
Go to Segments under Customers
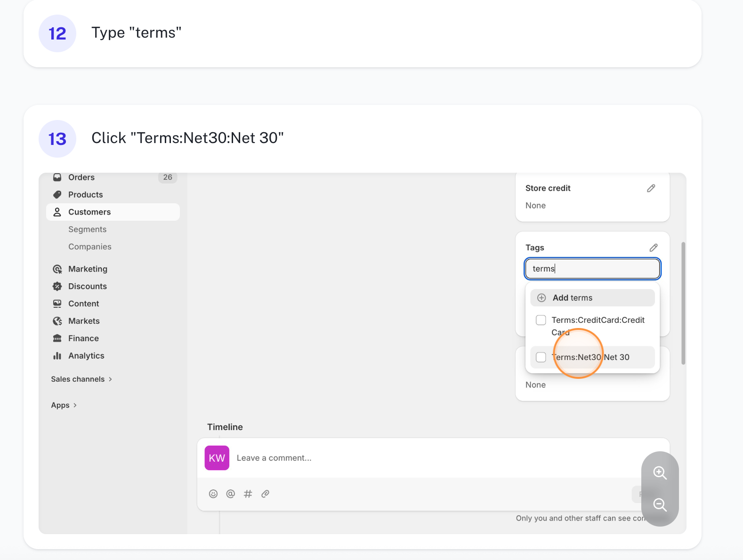coord(87,230)
